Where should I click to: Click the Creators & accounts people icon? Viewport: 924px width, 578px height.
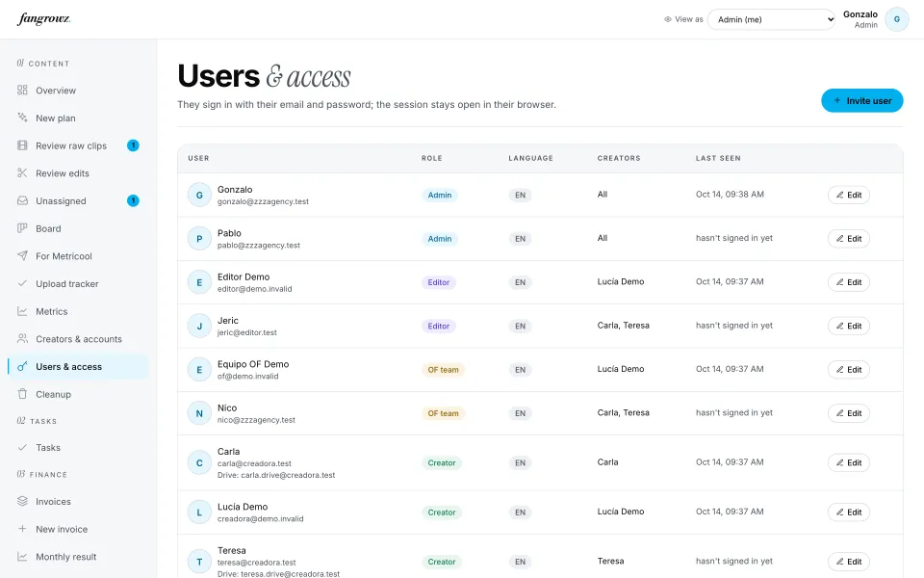pyautogui.click(x=22, y=338)
